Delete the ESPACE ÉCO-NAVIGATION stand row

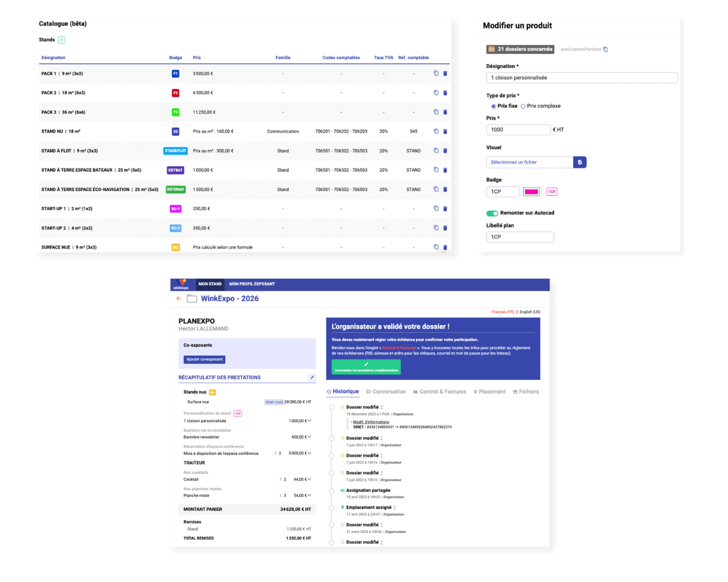445,189
